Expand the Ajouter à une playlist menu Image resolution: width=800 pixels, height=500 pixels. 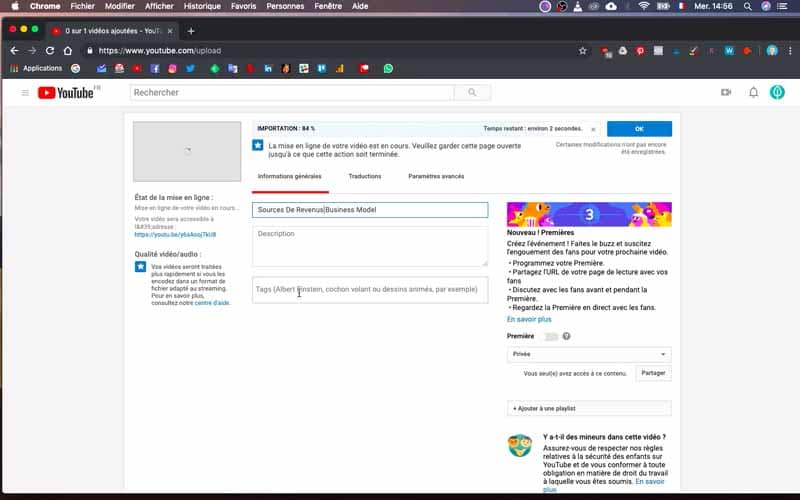pos(589,409)
